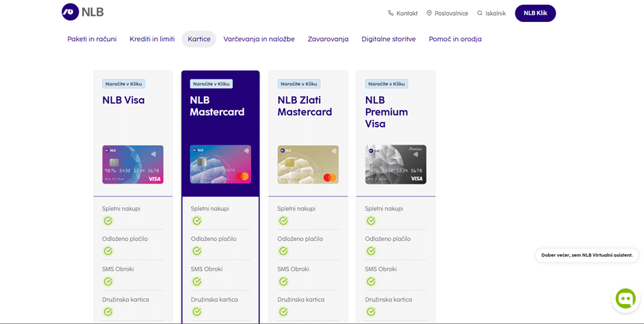Screen dimensions: 644x324
Task: Click the Dober večer assistant greeting bubble
Action: [x=587, y=255]
